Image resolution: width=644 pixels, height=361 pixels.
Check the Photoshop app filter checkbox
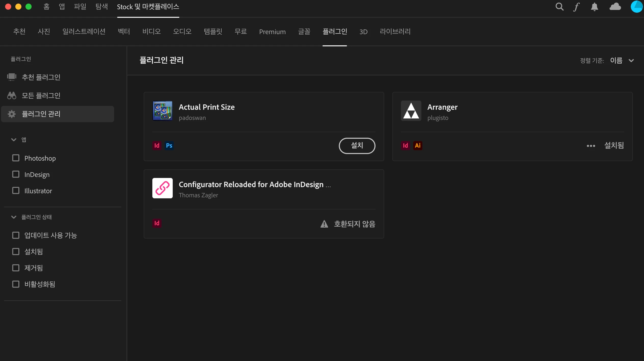pyautogui.click(x=16, y=158)
